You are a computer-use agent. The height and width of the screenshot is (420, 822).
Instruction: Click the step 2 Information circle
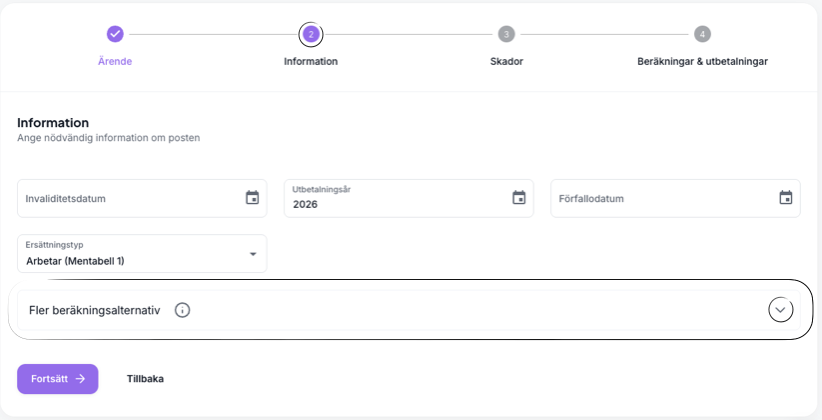[x=311, y=34]
